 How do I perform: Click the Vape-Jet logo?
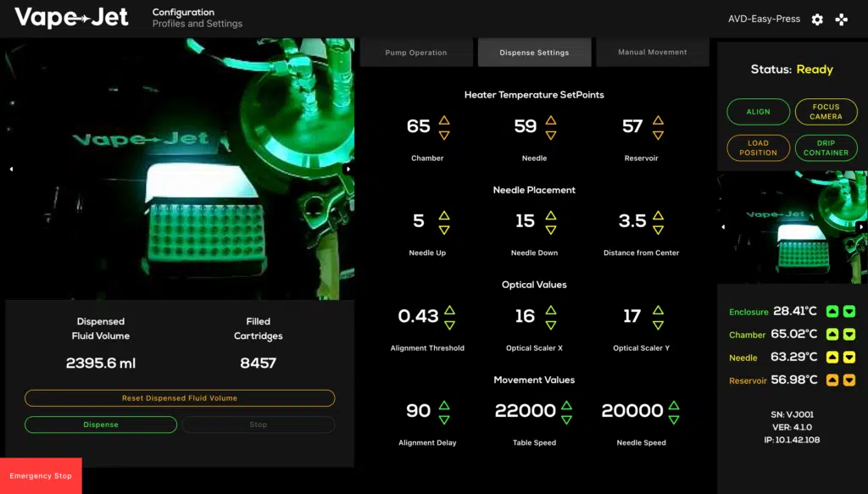pos(71,18)
